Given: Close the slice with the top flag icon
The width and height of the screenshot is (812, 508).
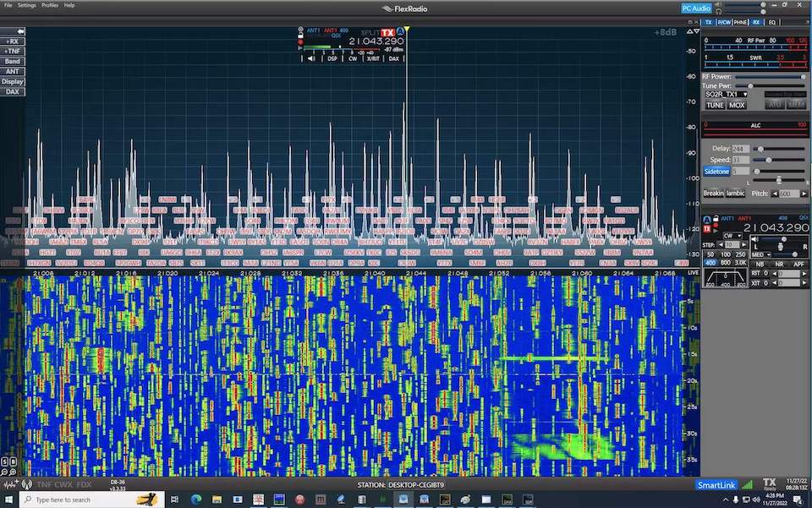Looking at the screenshot, I should coord(300,29).
